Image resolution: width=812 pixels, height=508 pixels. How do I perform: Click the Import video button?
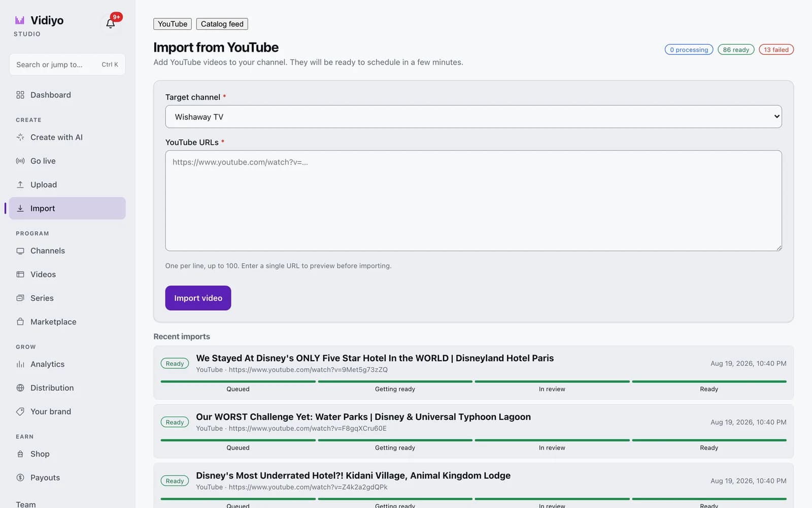198,298
